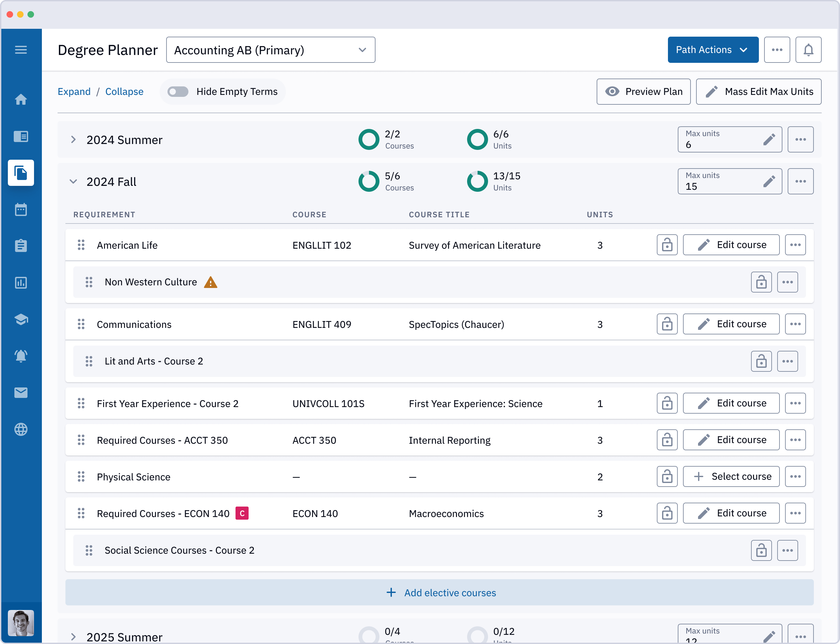The image size is (840, 644).
Task: Toggle lock on ECON 140 row
Action: tap(667, 513)
